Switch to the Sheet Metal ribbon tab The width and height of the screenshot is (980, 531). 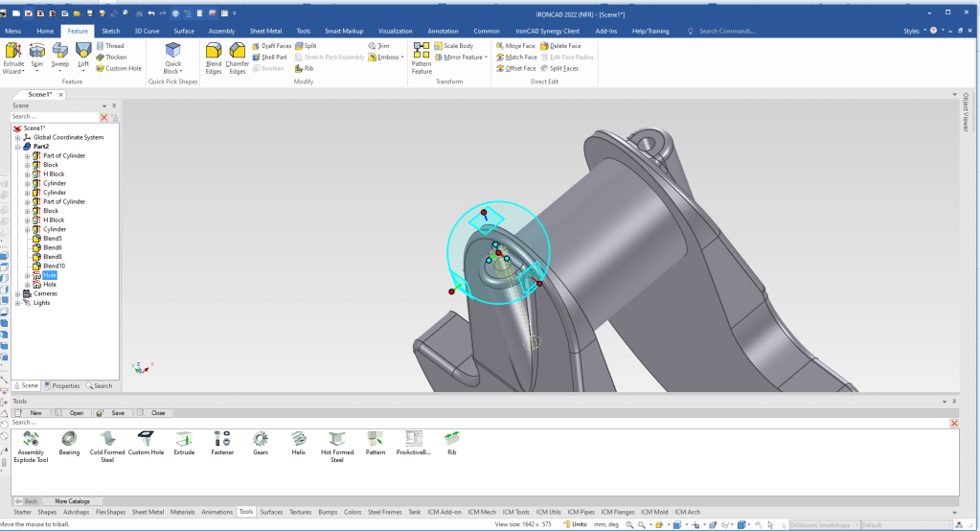[x=265, y=31]
